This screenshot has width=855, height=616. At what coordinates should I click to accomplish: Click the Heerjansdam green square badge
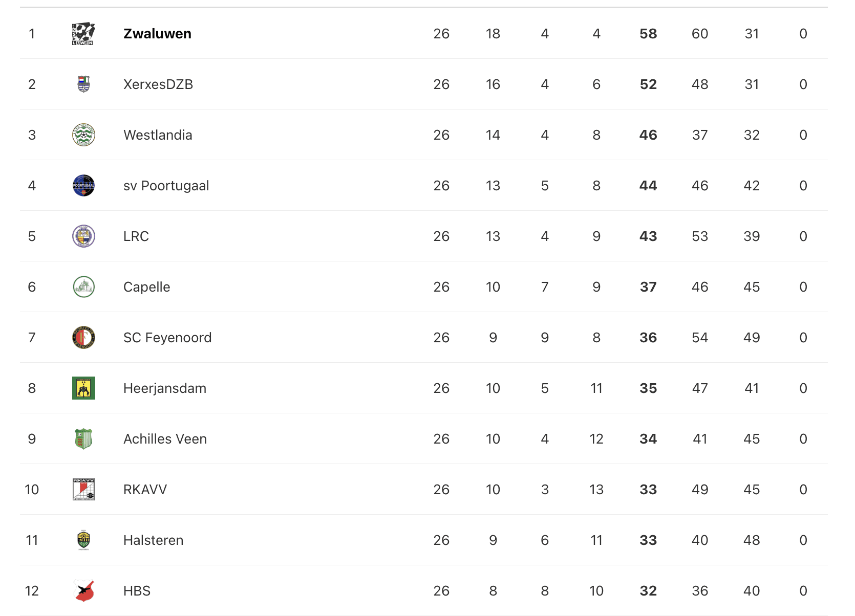pyautogui.click(x=83, y=388)
